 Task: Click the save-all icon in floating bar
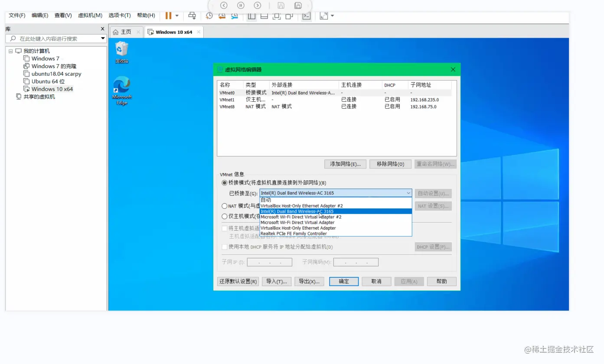click(x=298, y=6)
